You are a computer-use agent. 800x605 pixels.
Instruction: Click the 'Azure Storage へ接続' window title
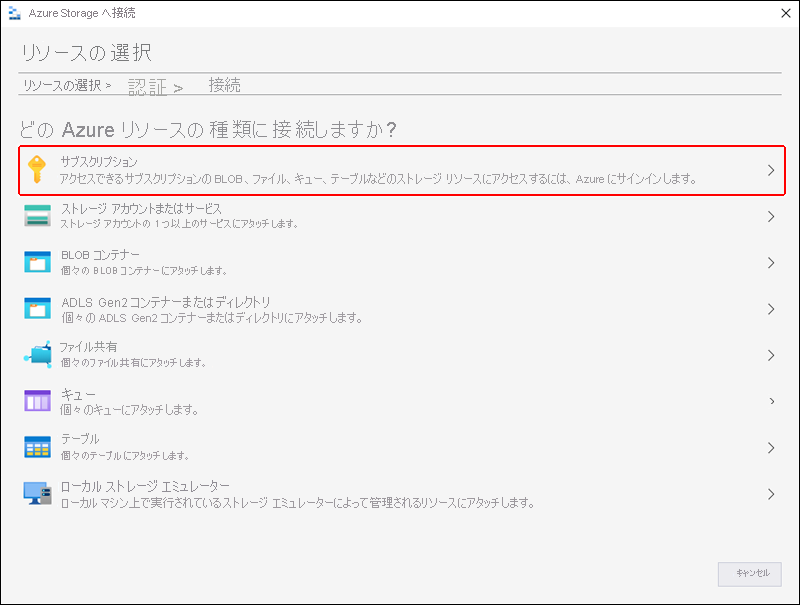click(x=82, y=13)
